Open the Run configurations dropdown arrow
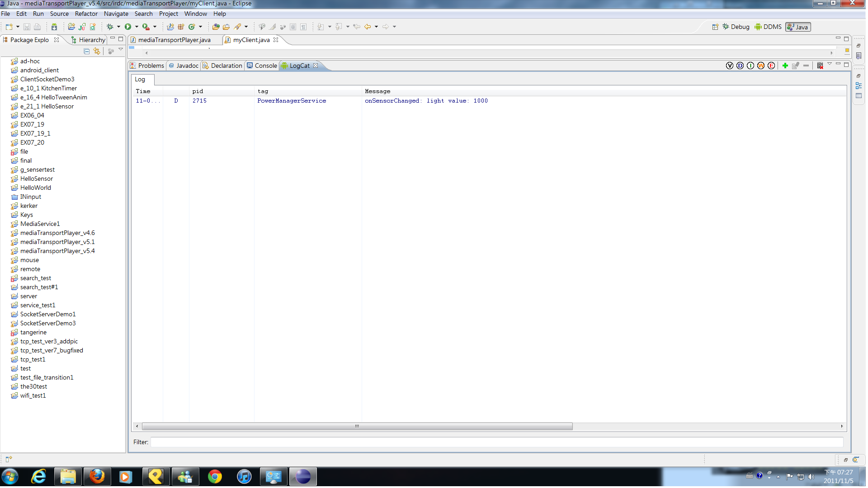This screenshot has width=868, height=488. point(137,27)
